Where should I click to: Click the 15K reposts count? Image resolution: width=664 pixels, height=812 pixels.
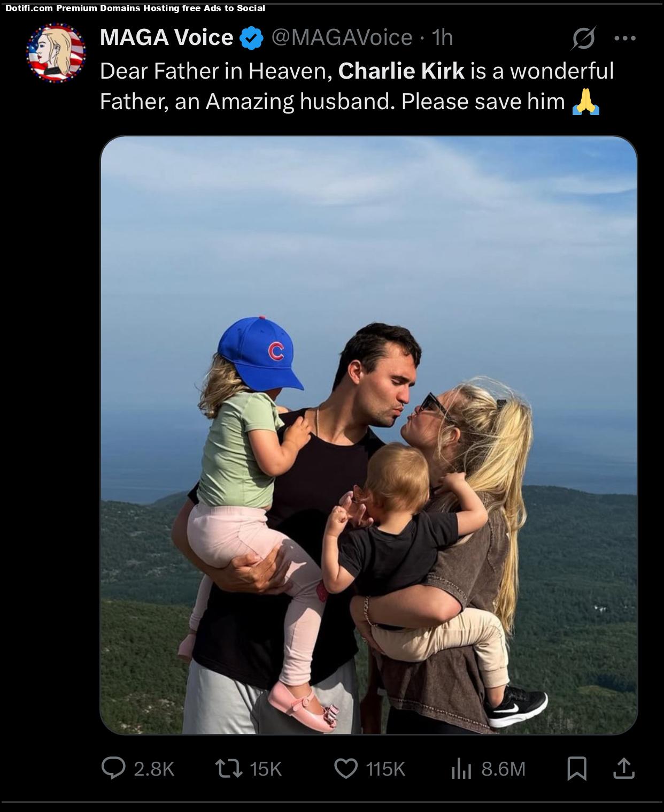(x=266, y=769)
